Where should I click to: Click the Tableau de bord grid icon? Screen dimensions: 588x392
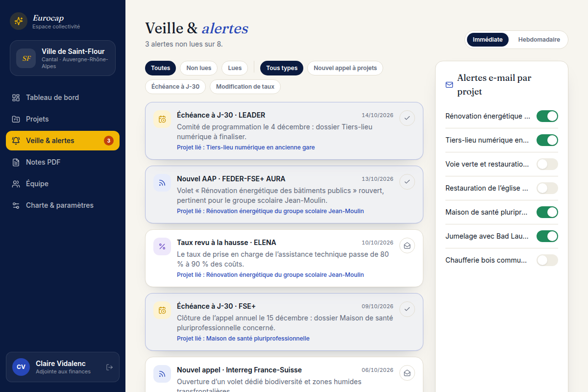pos(16,98)
